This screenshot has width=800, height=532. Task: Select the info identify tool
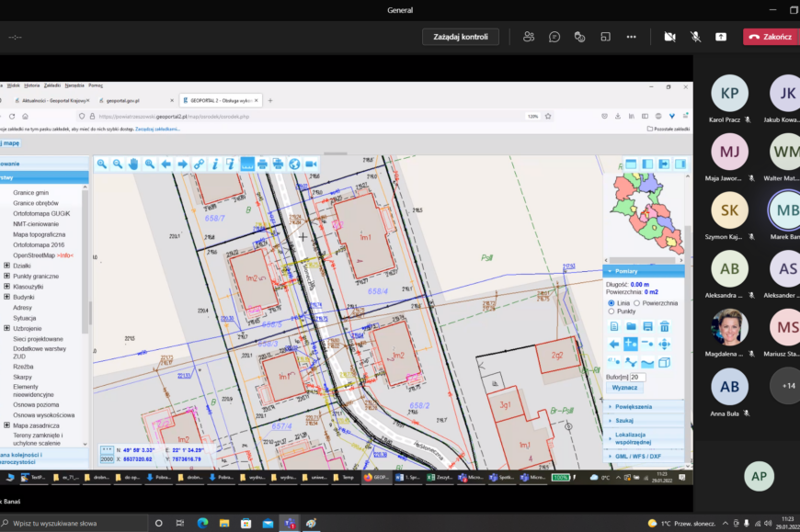[x=215, y=164]
